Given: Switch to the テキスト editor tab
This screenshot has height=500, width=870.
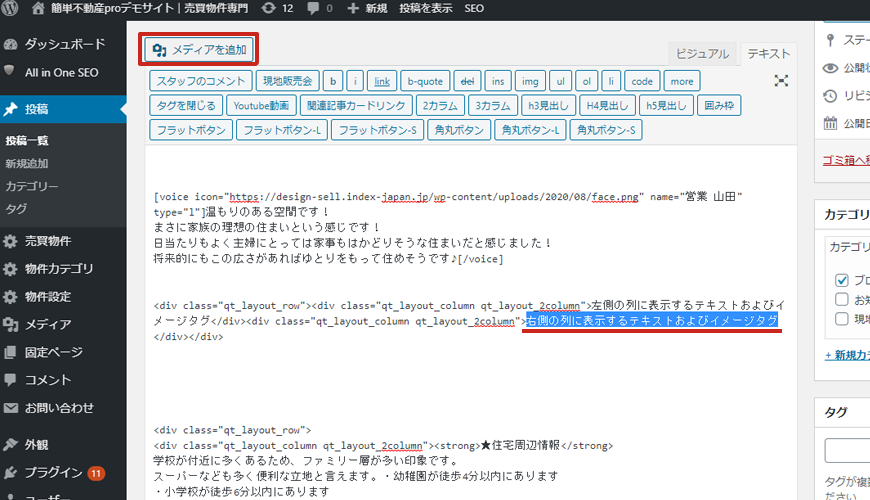Looking at the screenshot, I should 768,54.
